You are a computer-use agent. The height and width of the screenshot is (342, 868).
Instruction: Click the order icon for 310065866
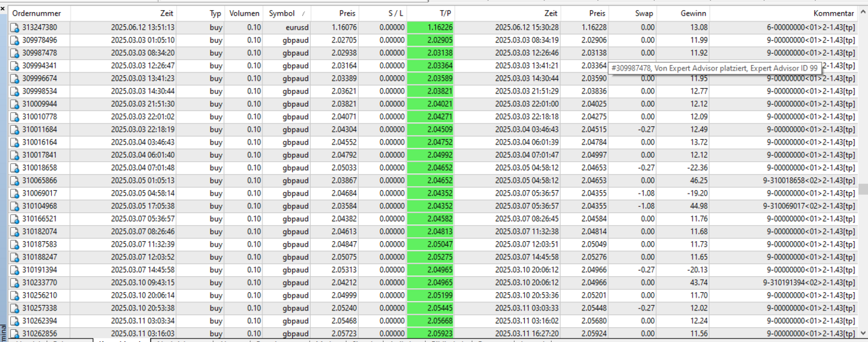pos(15,181)
